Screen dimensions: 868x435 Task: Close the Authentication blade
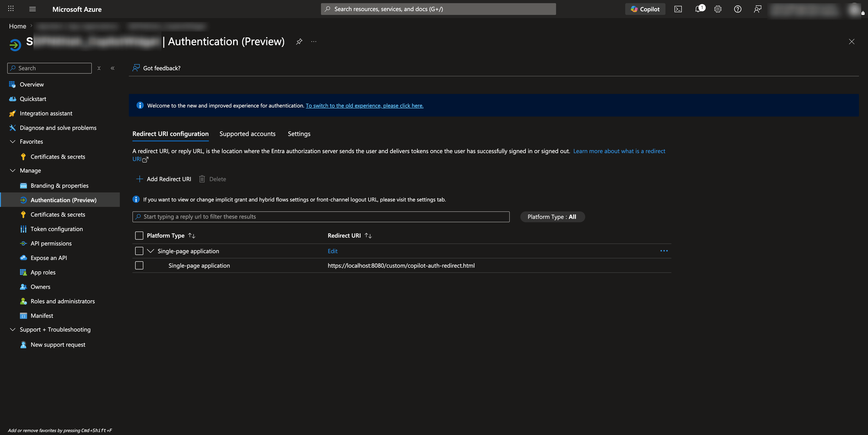(x=851, y=41)
